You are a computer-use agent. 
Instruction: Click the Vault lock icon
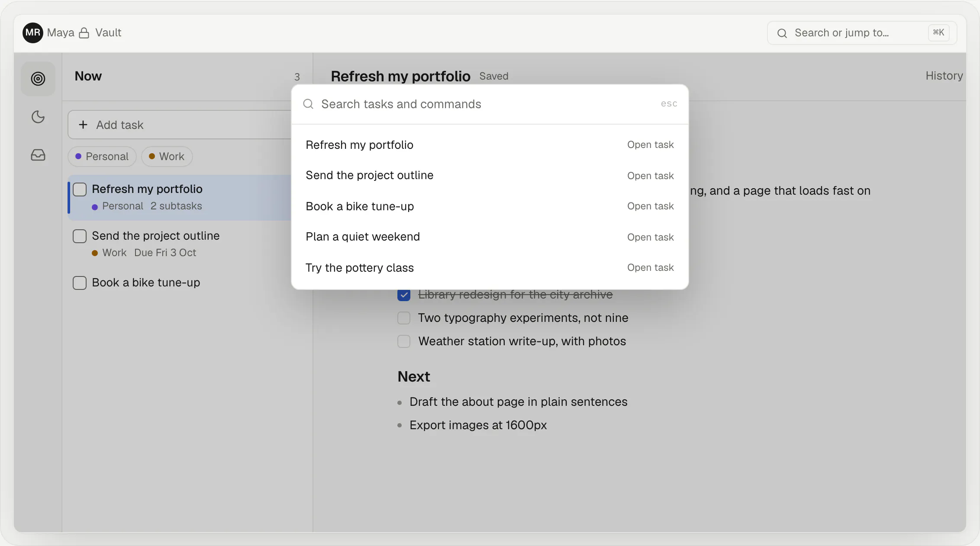point(84,33)
